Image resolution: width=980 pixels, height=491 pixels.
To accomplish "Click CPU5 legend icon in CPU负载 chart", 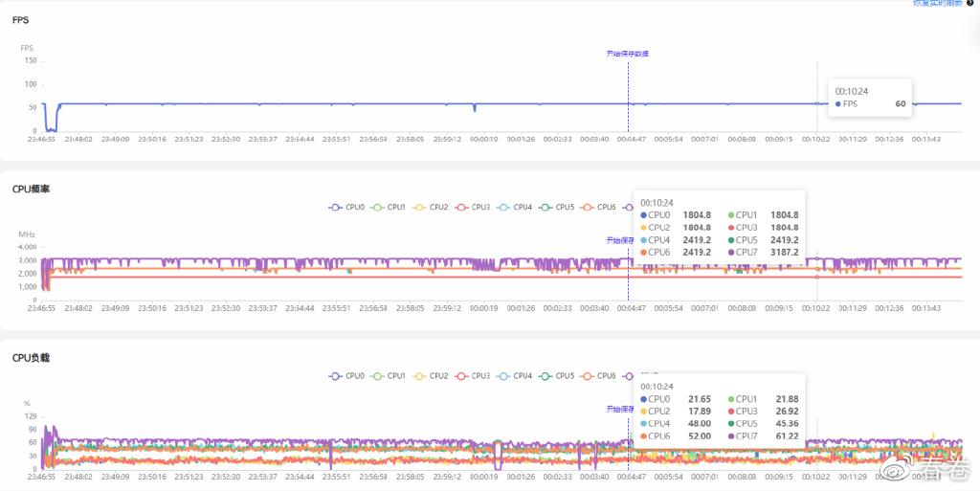I will (x=546, y=376).
